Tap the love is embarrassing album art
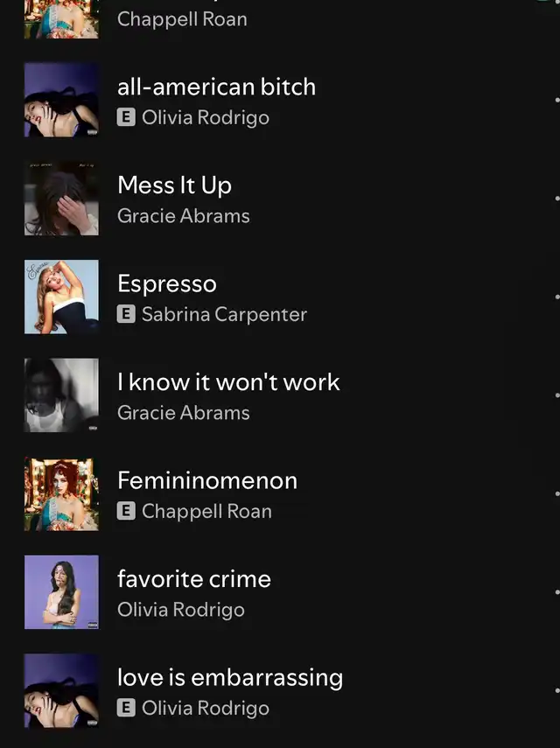Screen dimensions: 560x748 click(x=61, y=690)
